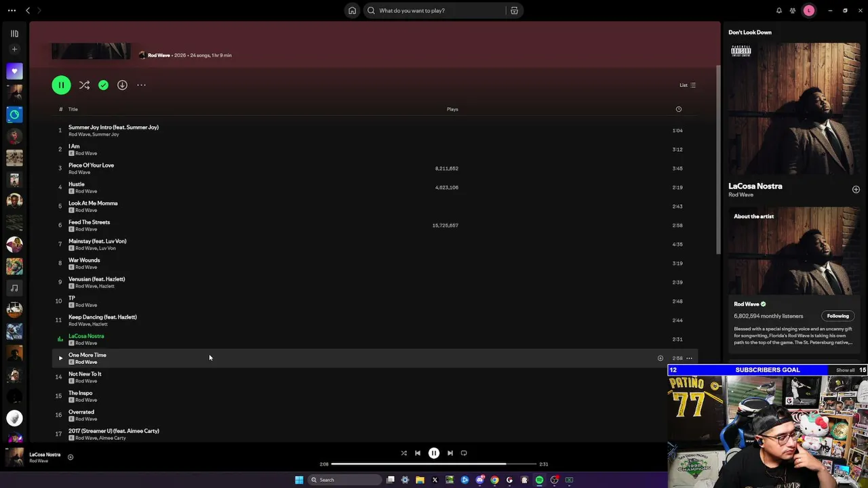
Task: Open the Rod Wave artist link in the album header
Action: point(159,55)
